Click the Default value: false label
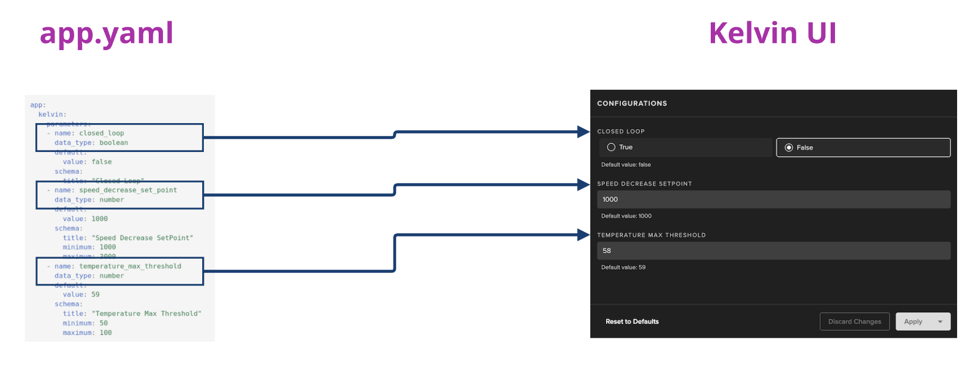 (626, 164)
